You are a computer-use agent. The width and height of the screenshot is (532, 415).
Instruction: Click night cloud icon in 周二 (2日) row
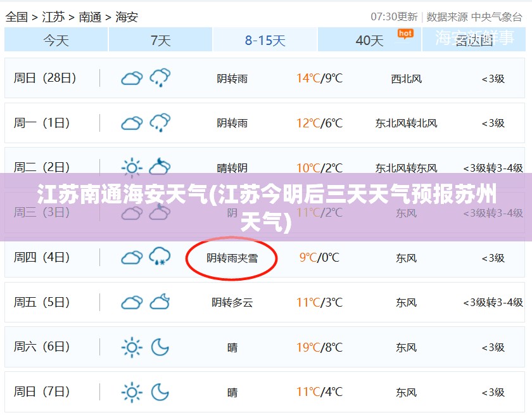160,167
